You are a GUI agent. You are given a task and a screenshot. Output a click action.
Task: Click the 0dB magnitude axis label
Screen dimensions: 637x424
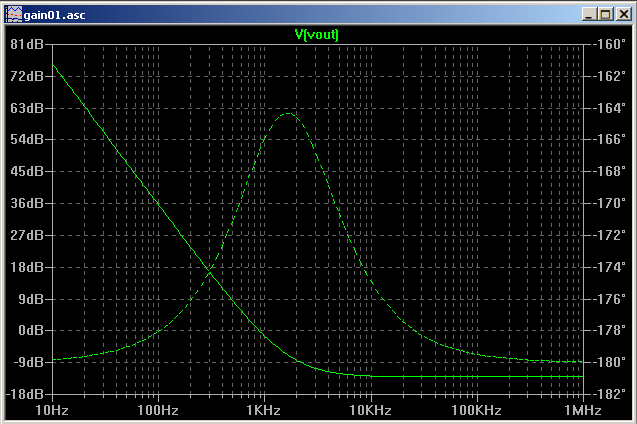[x=31, y=330]
